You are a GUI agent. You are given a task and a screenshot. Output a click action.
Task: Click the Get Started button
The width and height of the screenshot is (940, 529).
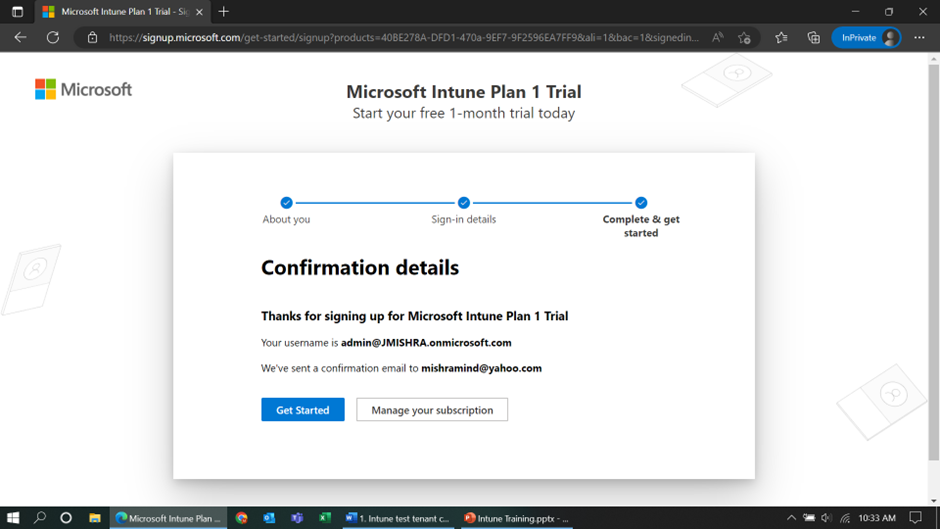303,410
